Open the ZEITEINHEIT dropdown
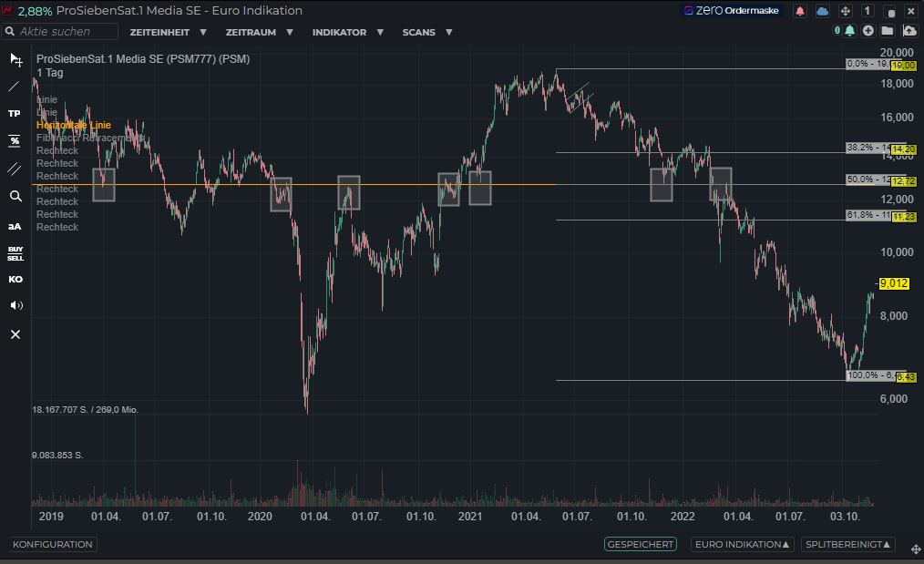The width and height of the screenshot is (924, 564). pyautogui.click(x=169, y=32)
